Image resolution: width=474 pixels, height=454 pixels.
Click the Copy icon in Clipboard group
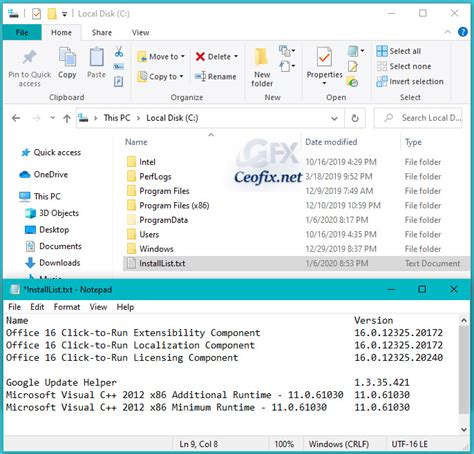(x=67, y=56)
